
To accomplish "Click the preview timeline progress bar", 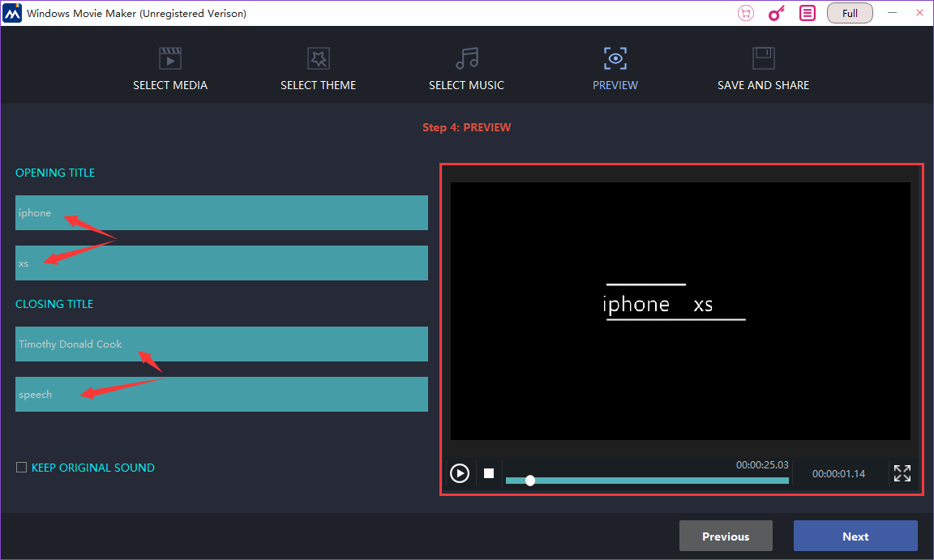I will pos(648,481).
